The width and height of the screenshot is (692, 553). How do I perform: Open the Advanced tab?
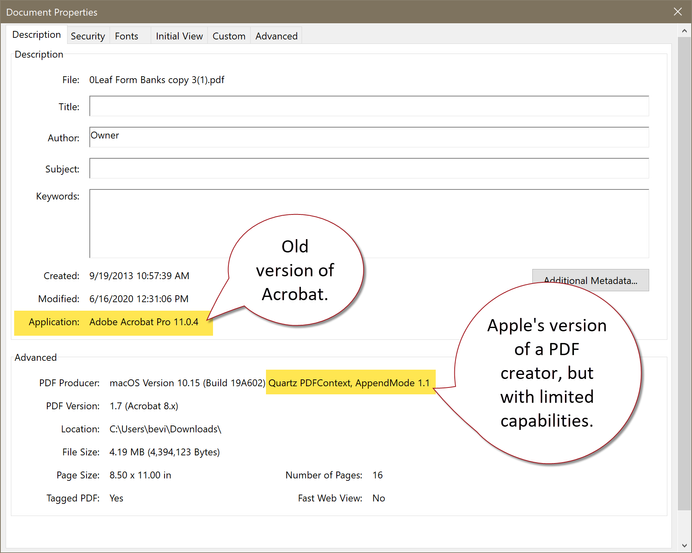(x=276, y=36)
